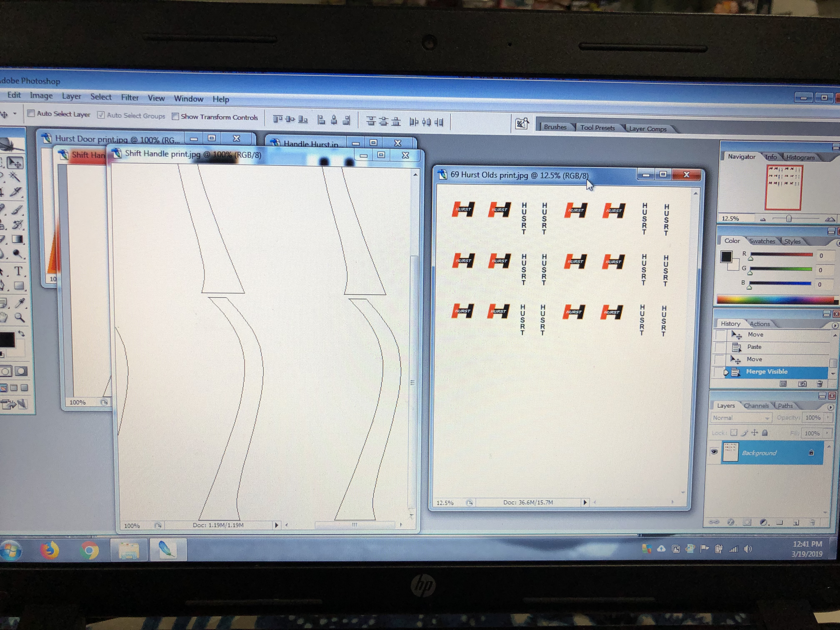Image resolution: width=840 pixels, height=630 pixels.
Task: Hide the Background layer eye icon
Action: [x=714, y=451]
